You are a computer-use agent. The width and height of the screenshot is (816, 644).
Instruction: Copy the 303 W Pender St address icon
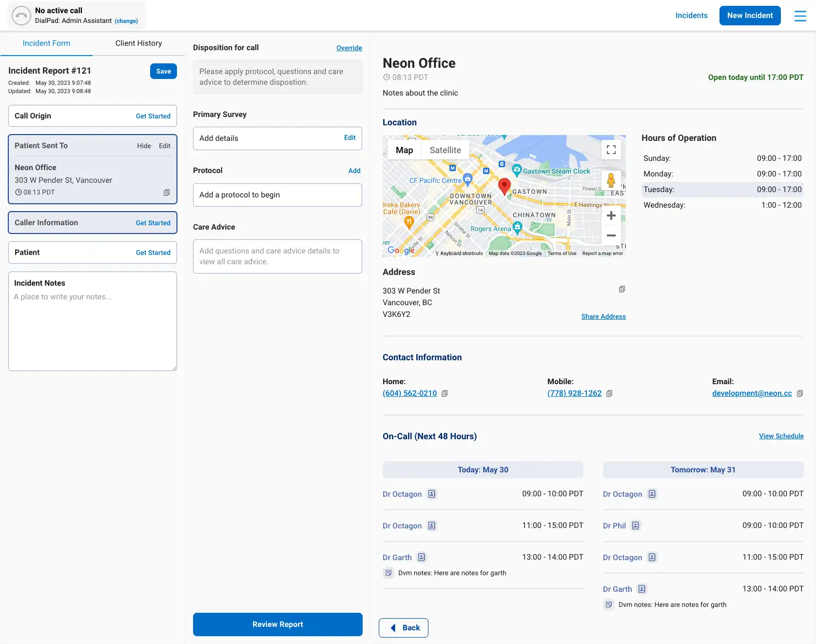(x=622, y=290)
